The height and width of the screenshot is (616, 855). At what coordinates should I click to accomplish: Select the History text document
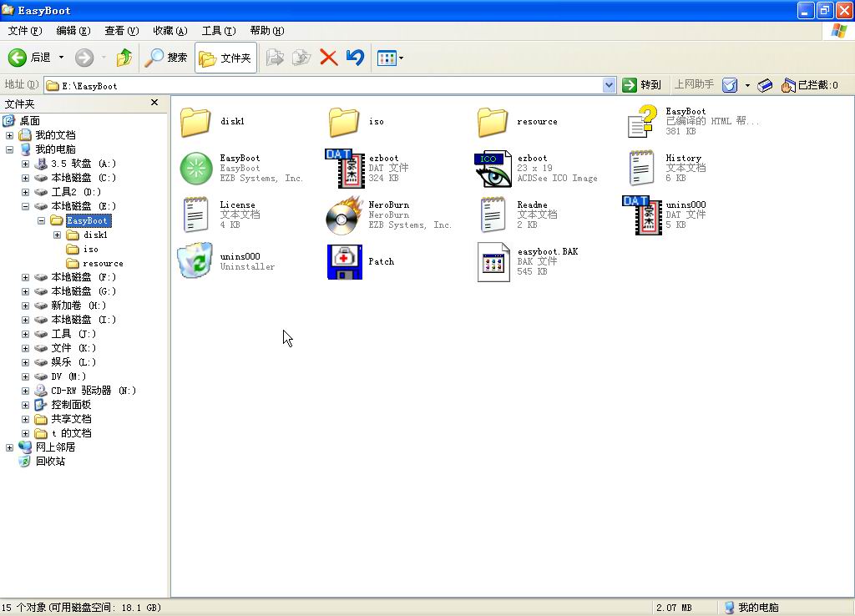tap(642, 168)
